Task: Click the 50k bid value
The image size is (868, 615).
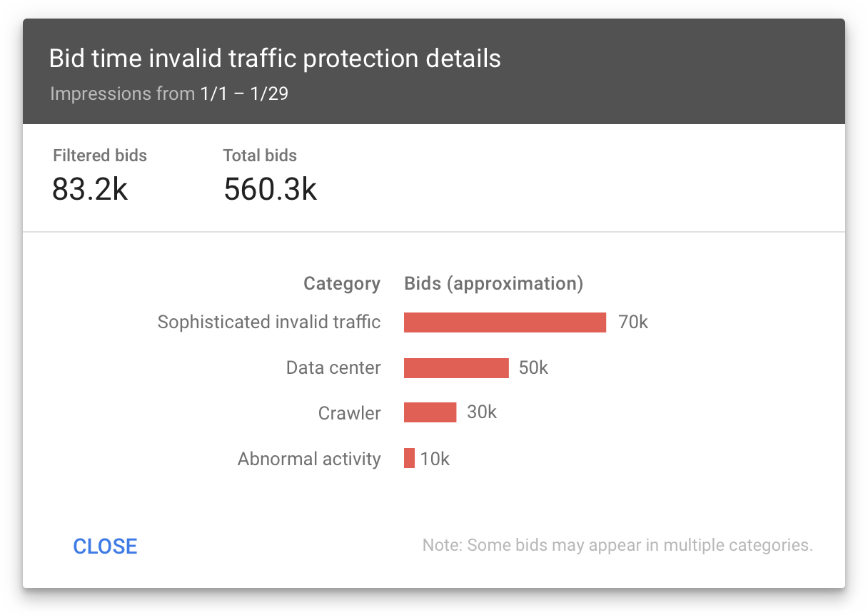Action: pos(533,368)
